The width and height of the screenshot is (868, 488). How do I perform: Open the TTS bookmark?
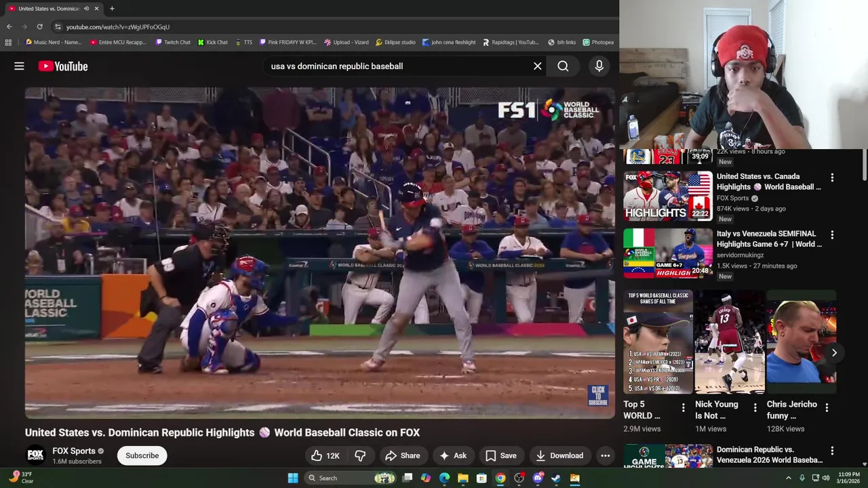click(x=243, y=42)
